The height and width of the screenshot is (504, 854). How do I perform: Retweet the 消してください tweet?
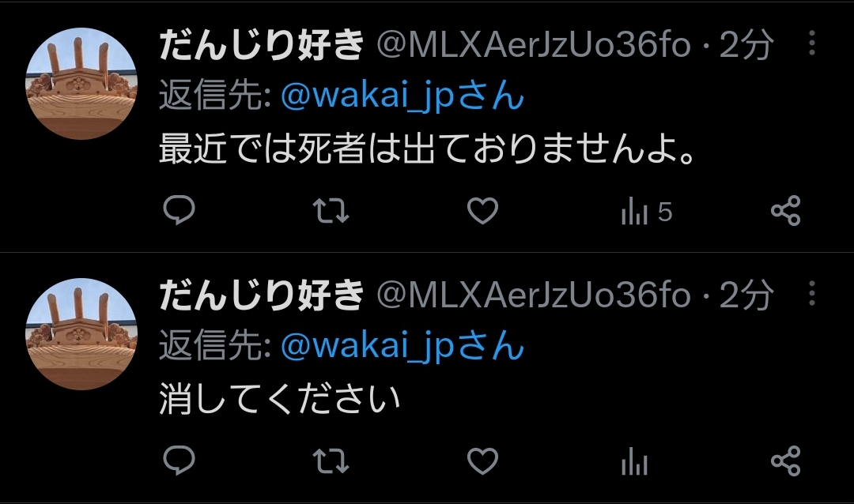331,461
